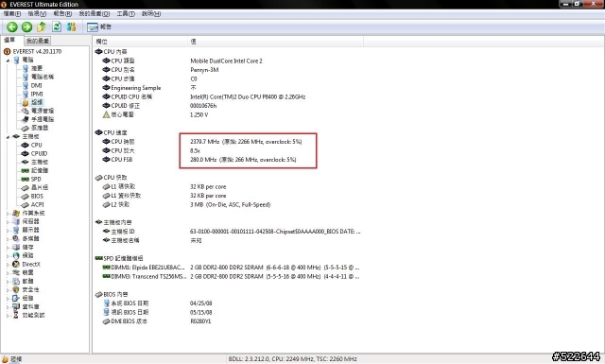The image size is (605, 364).
Task: Click the 電源管理 Power Management tree icon
Action: 26,111
